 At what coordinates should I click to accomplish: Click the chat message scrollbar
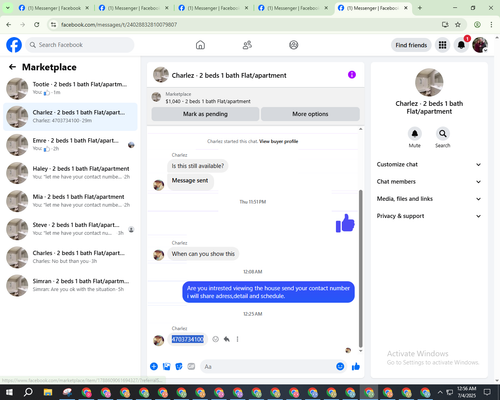coord(360,268)
